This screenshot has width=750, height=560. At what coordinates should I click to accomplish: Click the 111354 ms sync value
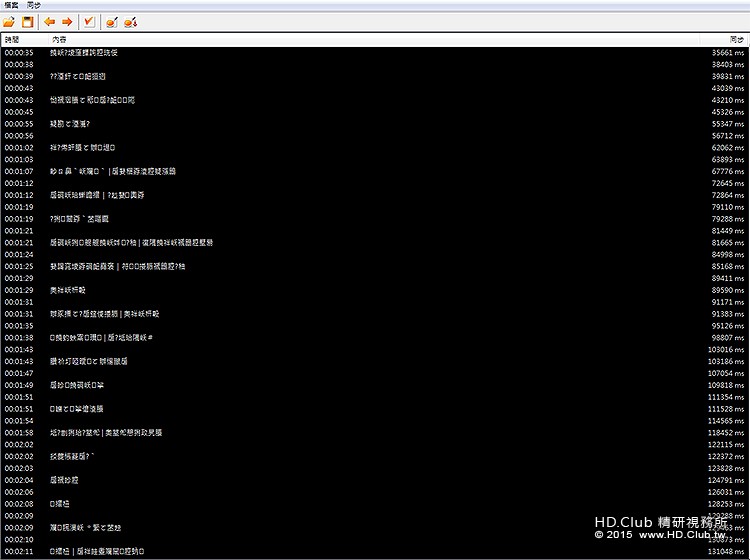[726, 397]
